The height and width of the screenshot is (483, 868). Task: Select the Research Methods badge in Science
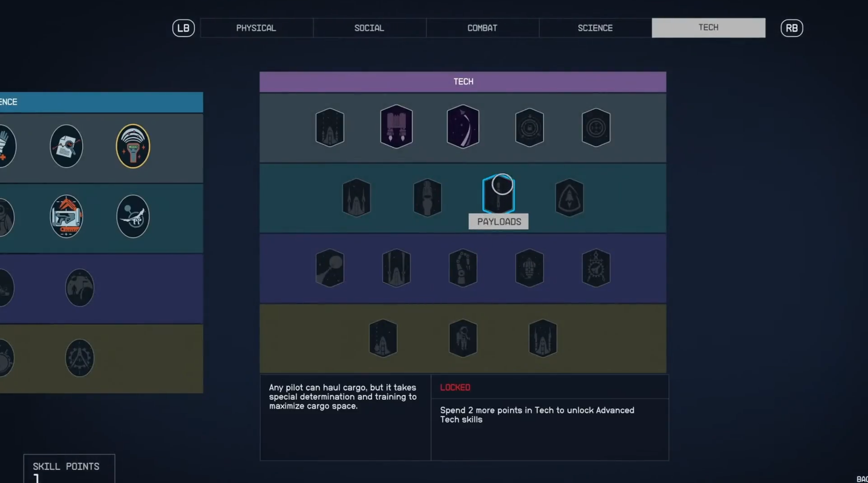tap(66, 146)
